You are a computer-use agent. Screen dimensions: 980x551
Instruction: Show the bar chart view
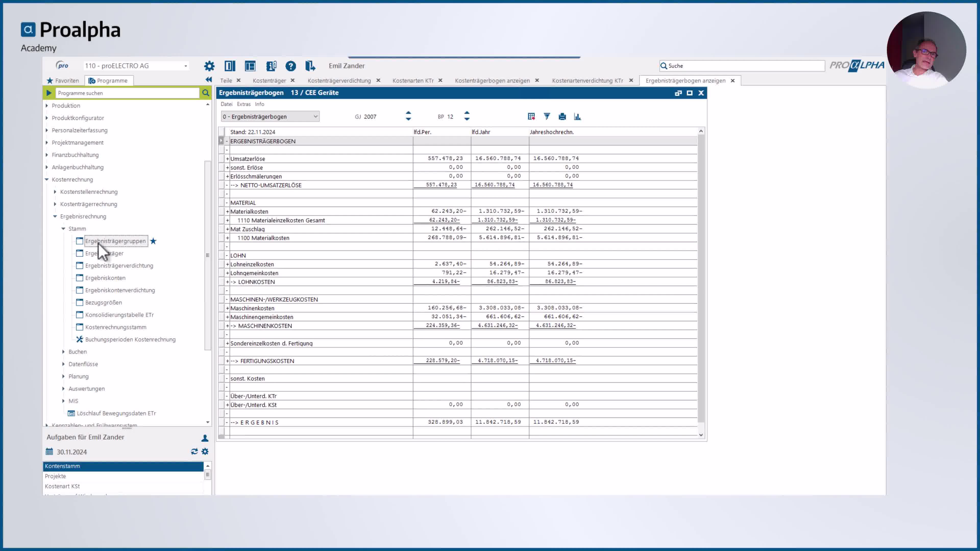point(578,116)
